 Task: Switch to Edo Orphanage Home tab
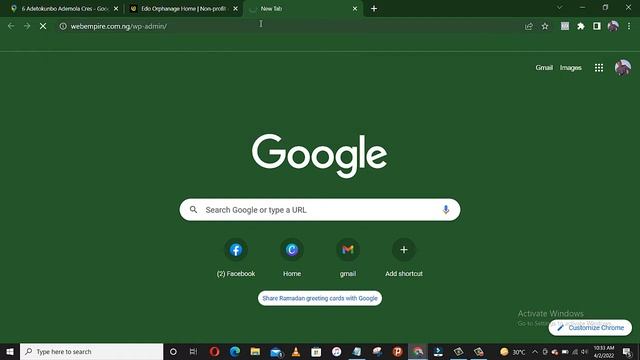coord(179,9)
